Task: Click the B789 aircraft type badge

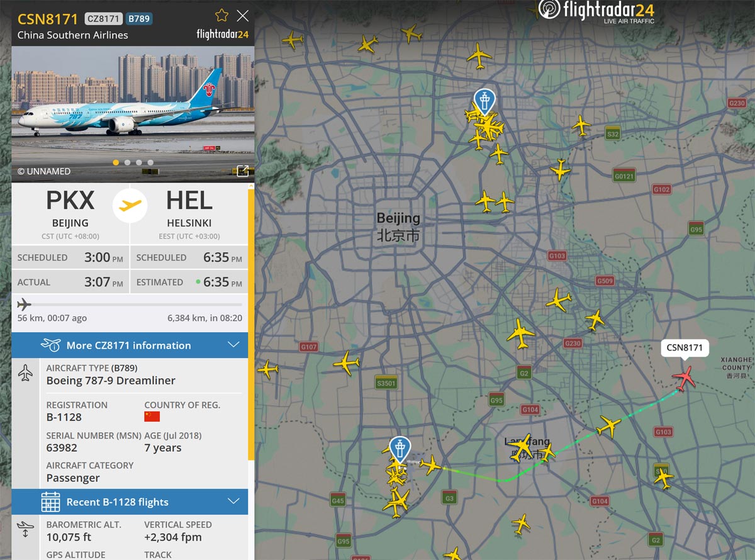Action: (x=139, y=18)
